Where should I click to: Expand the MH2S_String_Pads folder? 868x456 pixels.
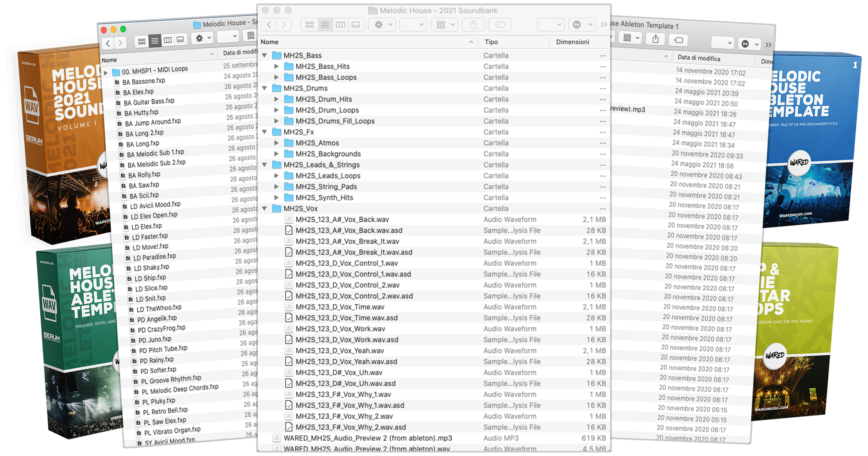277,187
